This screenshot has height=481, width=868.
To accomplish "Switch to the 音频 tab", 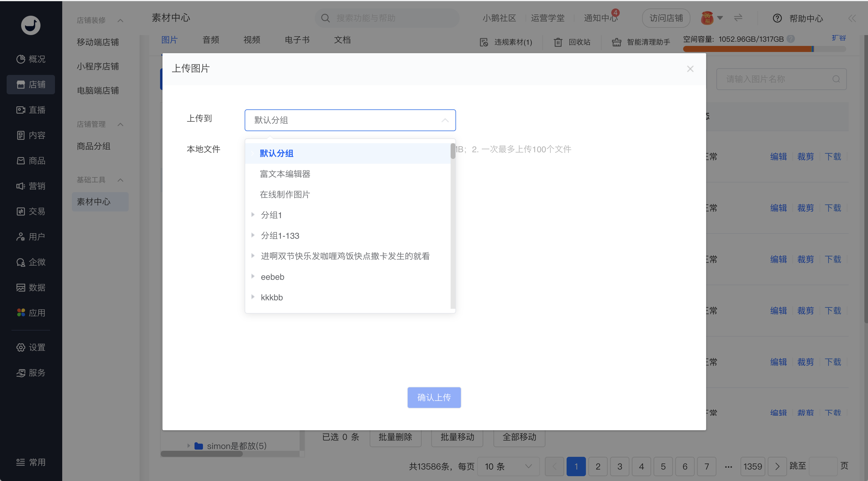I will [x=211, y=40].
